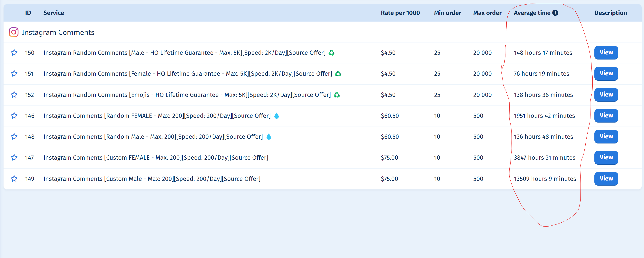View description for service 150
644x258 pixels.
click(x=606, y=53)
